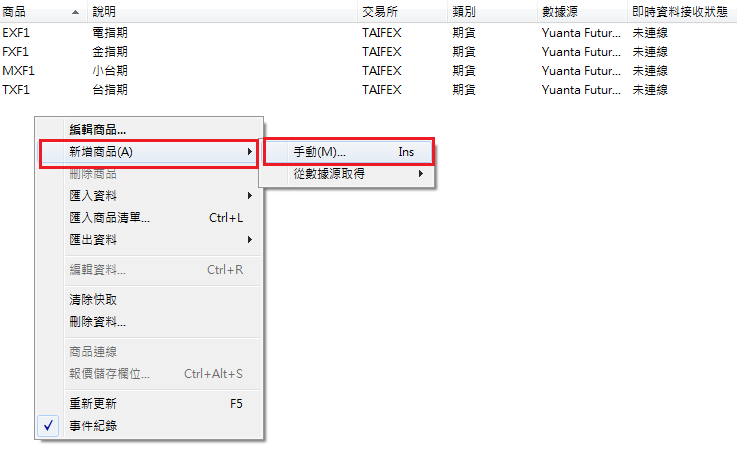Open the 從數據源取得 submenu
The height and width of the screenshot is (456, 748).
349,174
